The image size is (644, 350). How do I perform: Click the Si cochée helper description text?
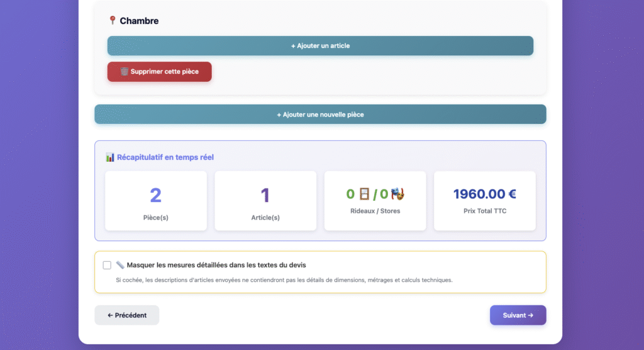coord(284,280)
